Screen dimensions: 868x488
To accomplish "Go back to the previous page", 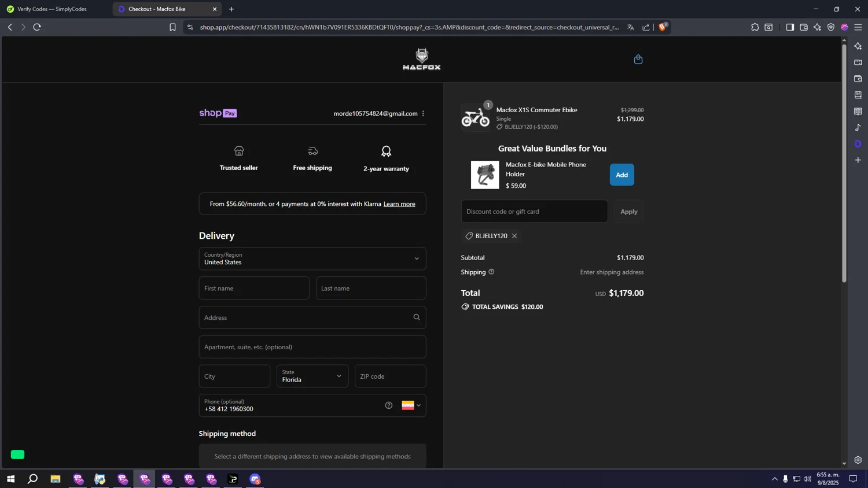I will point(10,27).
